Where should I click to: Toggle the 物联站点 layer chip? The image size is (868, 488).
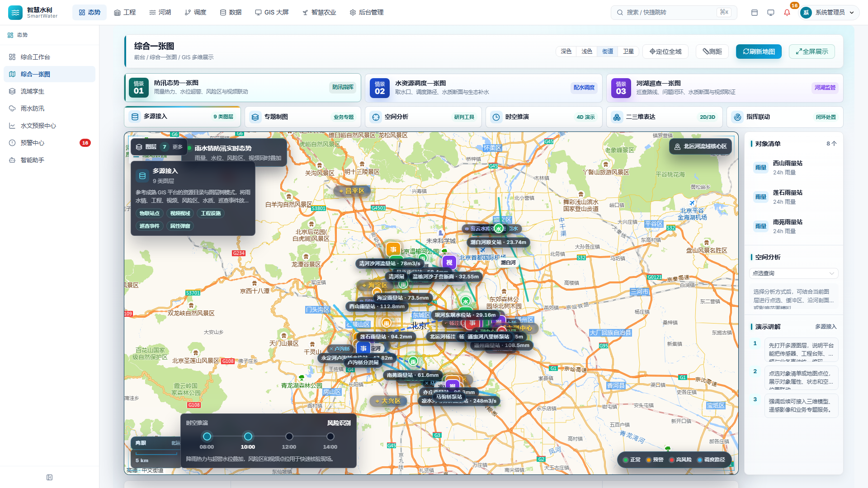149,213
